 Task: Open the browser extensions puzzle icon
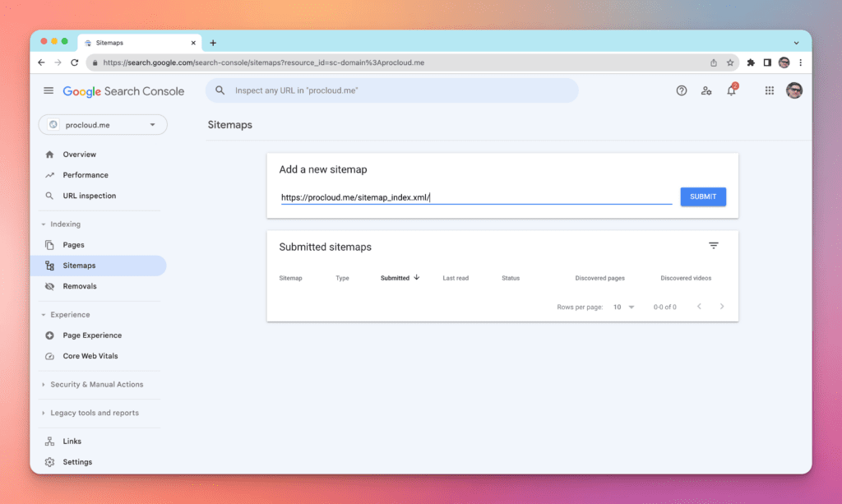(x=750, y=62)
